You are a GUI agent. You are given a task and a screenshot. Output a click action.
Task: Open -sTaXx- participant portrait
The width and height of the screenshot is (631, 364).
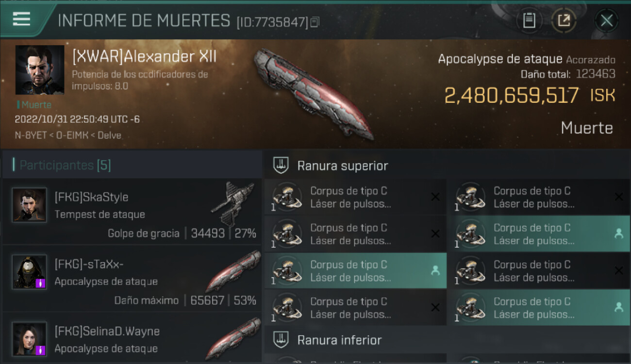tap(30, 272)
